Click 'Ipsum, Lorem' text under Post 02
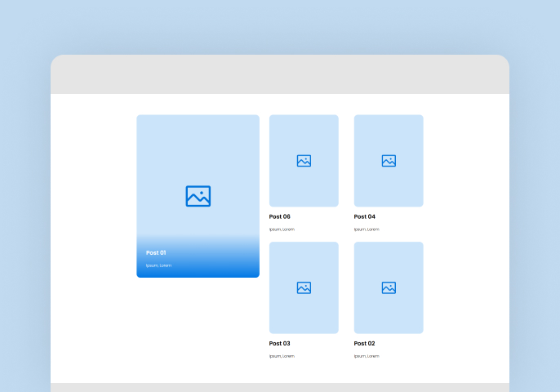This screenshot has height=392, width=560. pyautogui.click(x=367, y=356)
